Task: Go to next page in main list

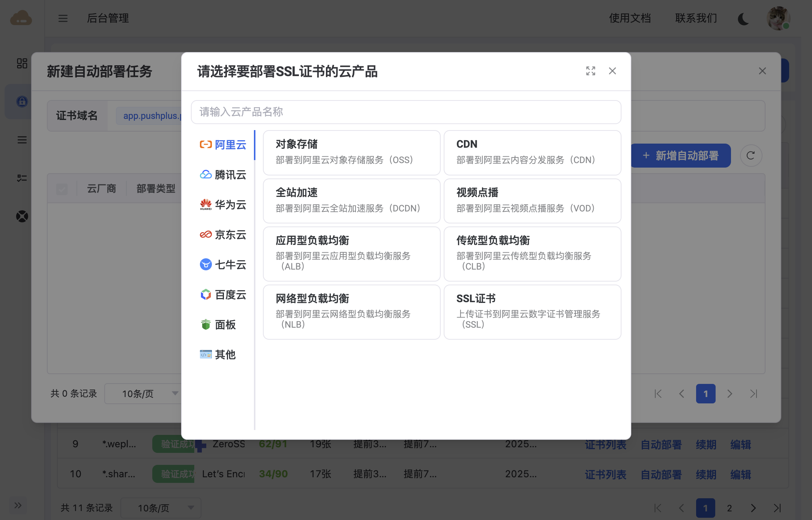Action: (x=753, y=508)
